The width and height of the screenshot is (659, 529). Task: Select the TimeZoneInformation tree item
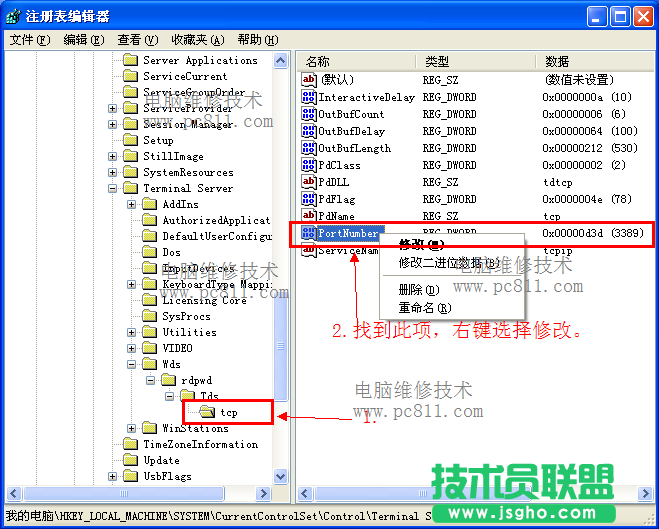tap(200, 444)
